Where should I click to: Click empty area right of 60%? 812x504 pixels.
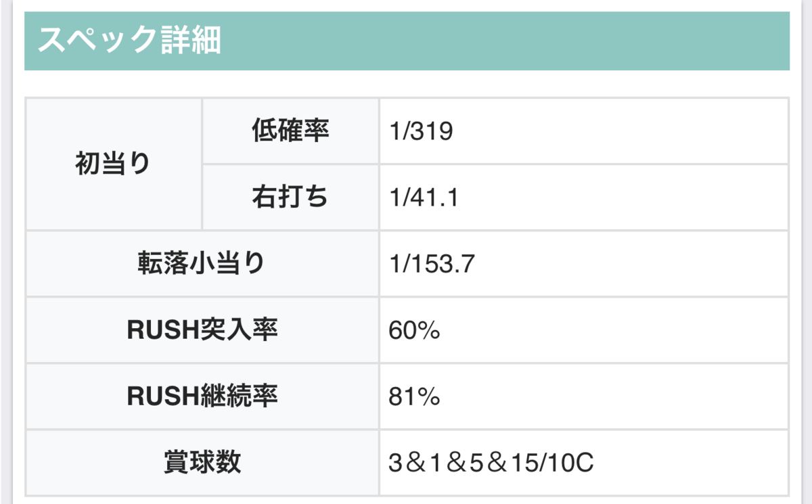[x=612, y=331]
